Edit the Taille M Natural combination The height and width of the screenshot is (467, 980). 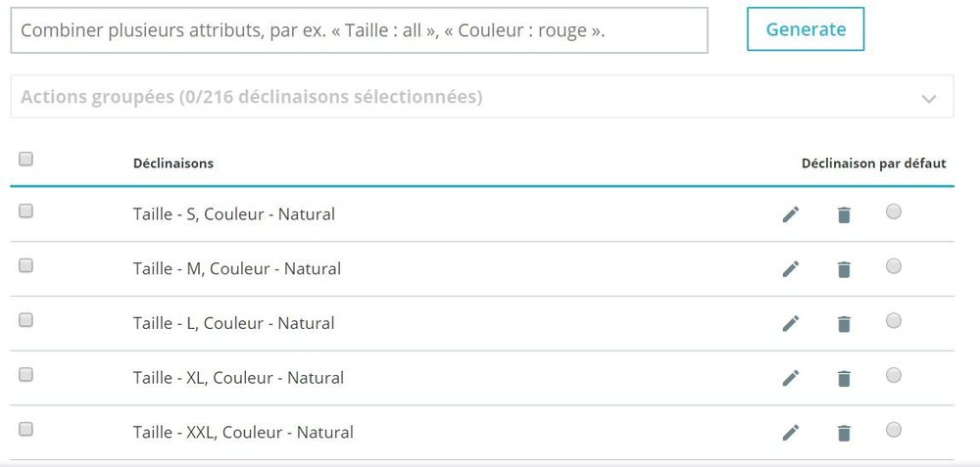click(x=791, y=269)
